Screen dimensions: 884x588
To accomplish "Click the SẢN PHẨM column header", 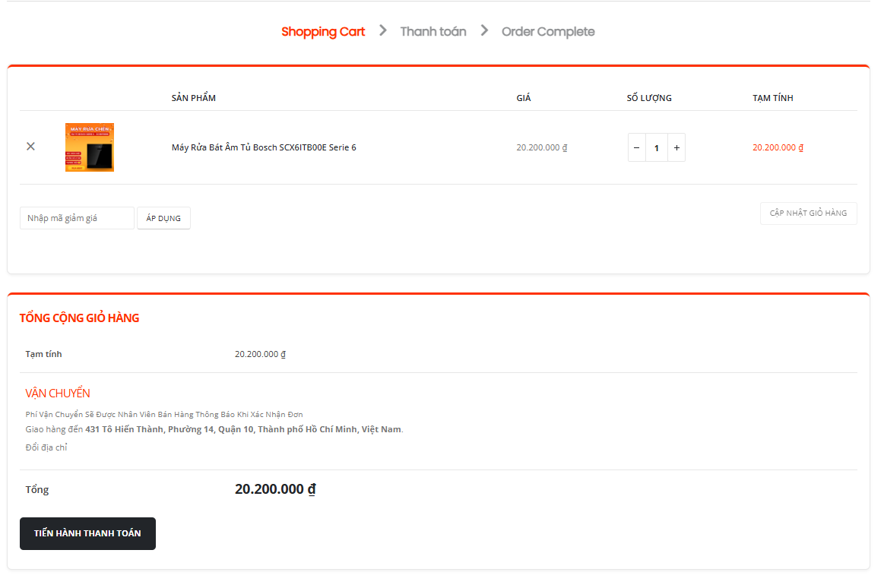I will point(194,98).
